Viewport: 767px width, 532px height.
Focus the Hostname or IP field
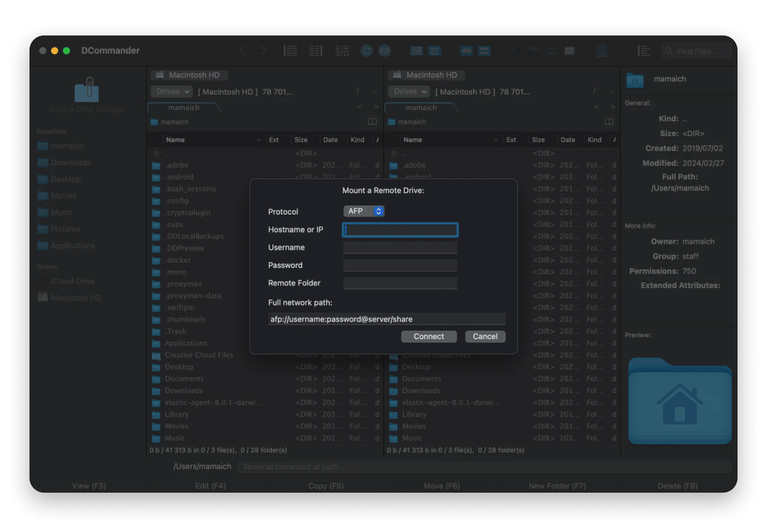[x=400, y=230]
